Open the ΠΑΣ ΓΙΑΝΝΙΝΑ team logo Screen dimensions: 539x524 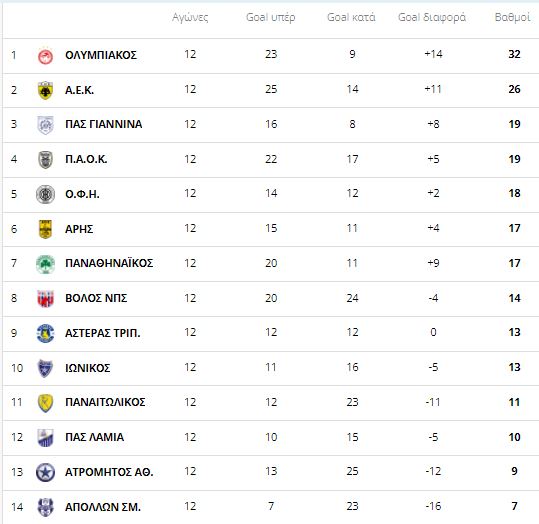45,125
